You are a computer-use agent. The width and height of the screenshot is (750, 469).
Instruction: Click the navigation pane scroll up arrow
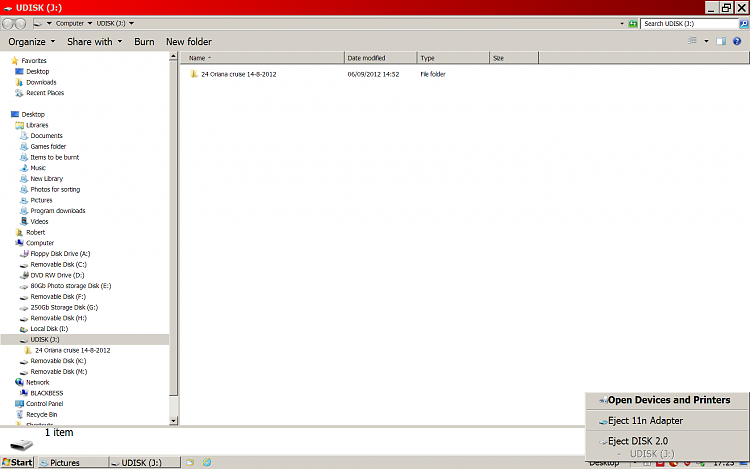tap(173, 56)
